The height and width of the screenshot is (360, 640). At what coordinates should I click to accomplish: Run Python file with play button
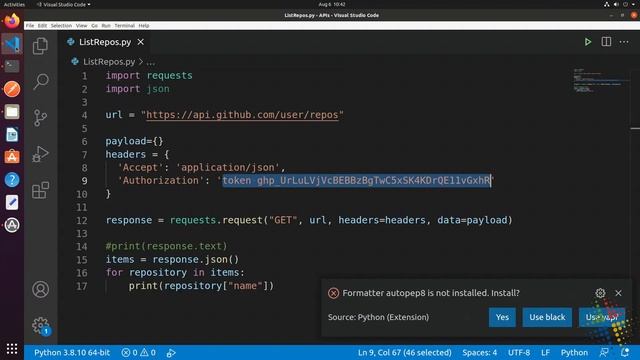(x=588, y=42)
